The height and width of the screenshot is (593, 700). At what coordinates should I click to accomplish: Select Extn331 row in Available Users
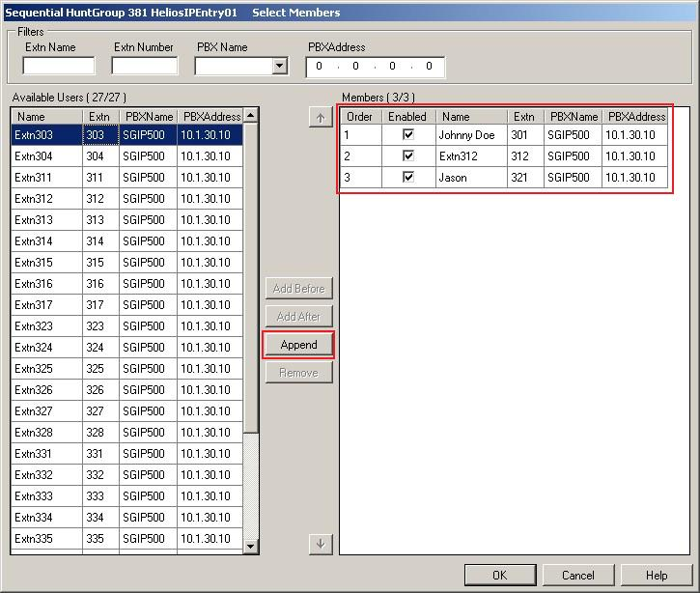click(x=47, y=454)
